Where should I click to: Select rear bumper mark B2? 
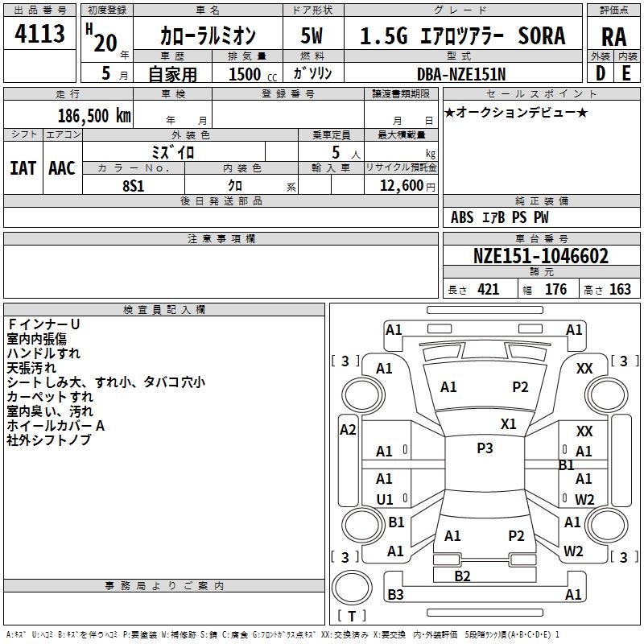click(462, 576)
